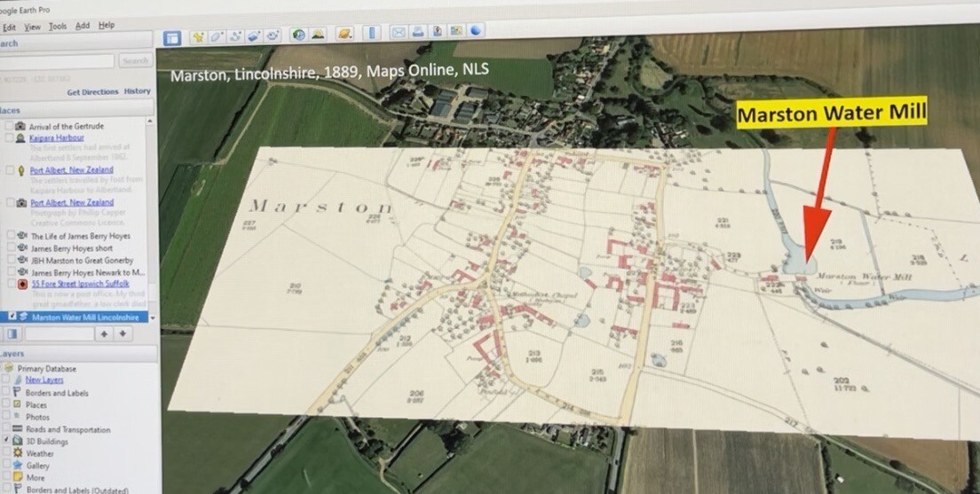980x494 pixels.
Task: Click the Places panel scroll-up arrow
Action: pos(150,121)
